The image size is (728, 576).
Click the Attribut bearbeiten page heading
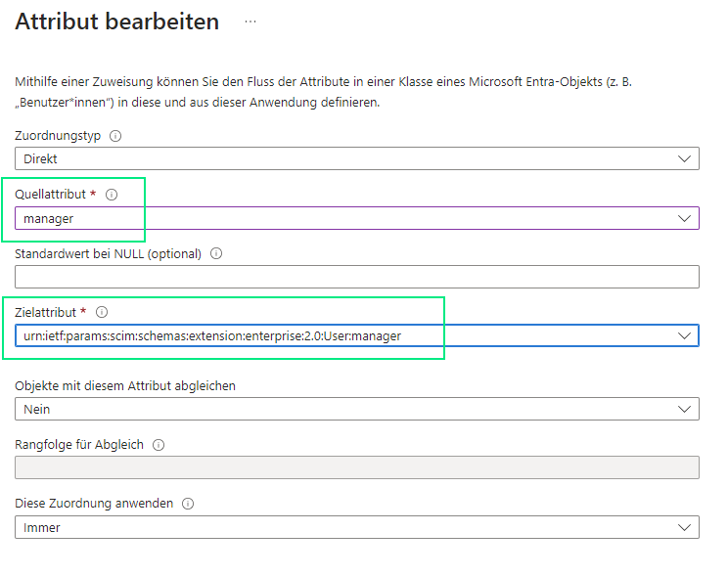pos(117,22)
